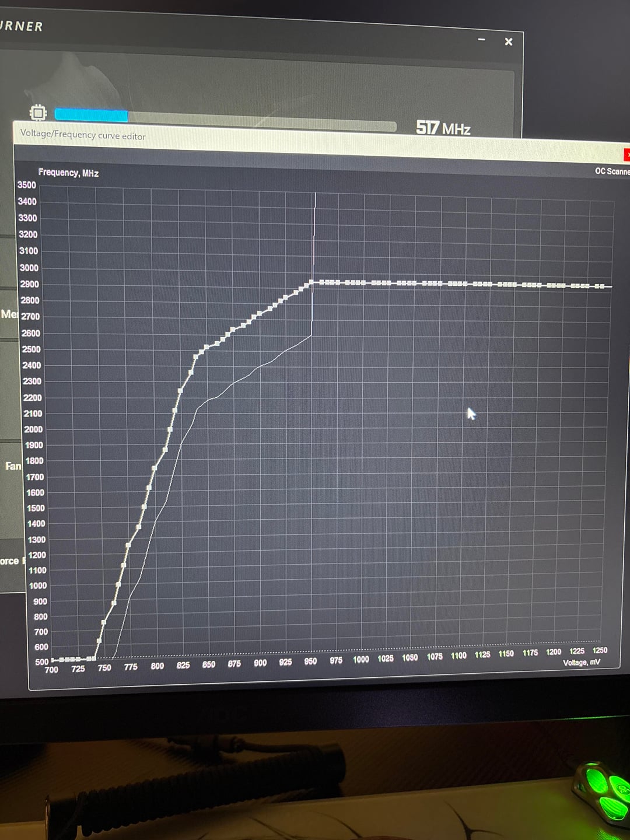Viewport: 630px width, 840px height.
Task: Click the GPU chip icon in Afterburner
Action: pos(38,112)
